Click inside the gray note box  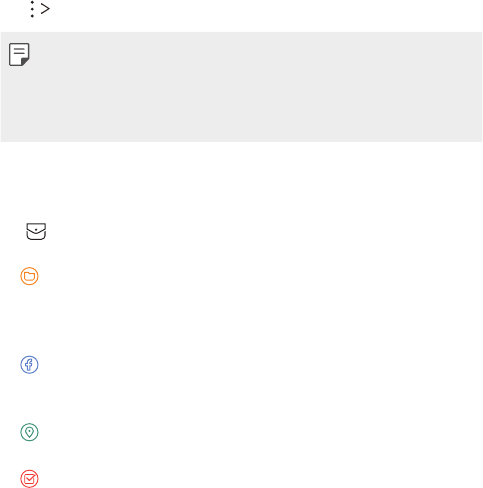pyautogui.click(x=241, y=87)
